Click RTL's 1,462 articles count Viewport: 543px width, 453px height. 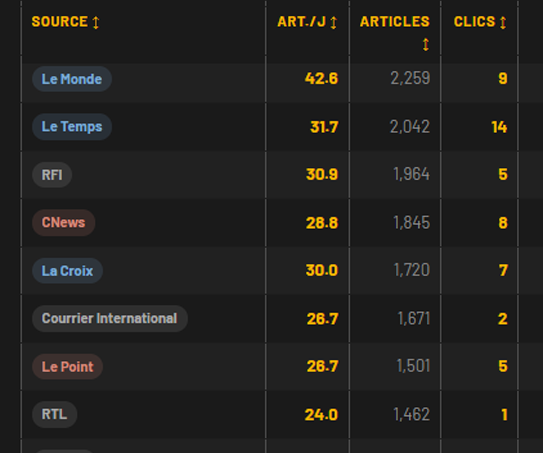pyautogui.click(x=412, y=414)
